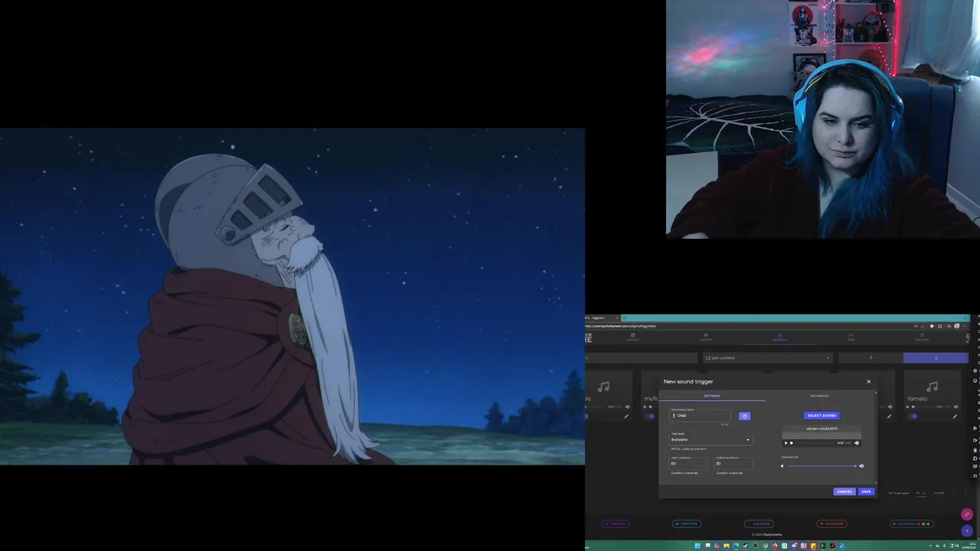Sort ascending with the up arrow button
Image resolution: width=980 pixels, height=551 pixels.
871,357
